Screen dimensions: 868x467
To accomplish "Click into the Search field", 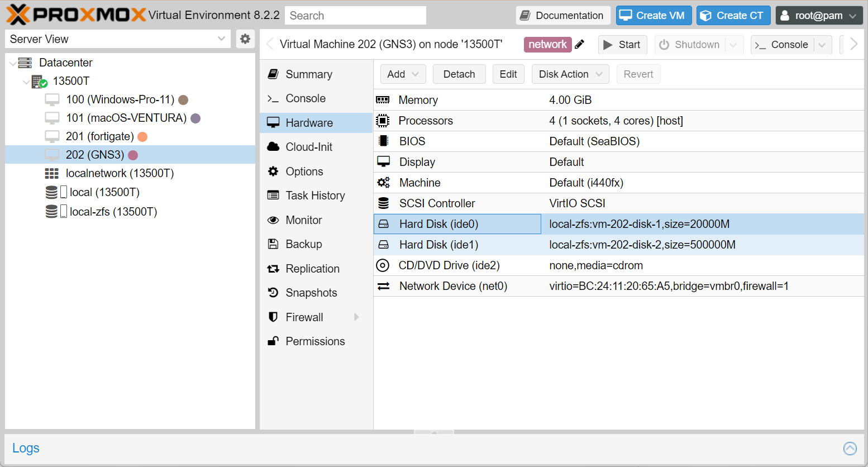I will (355, 15).
